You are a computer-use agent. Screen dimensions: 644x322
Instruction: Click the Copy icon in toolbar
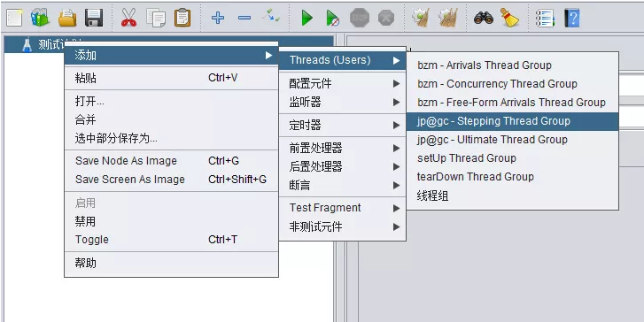tap(156, 18)
